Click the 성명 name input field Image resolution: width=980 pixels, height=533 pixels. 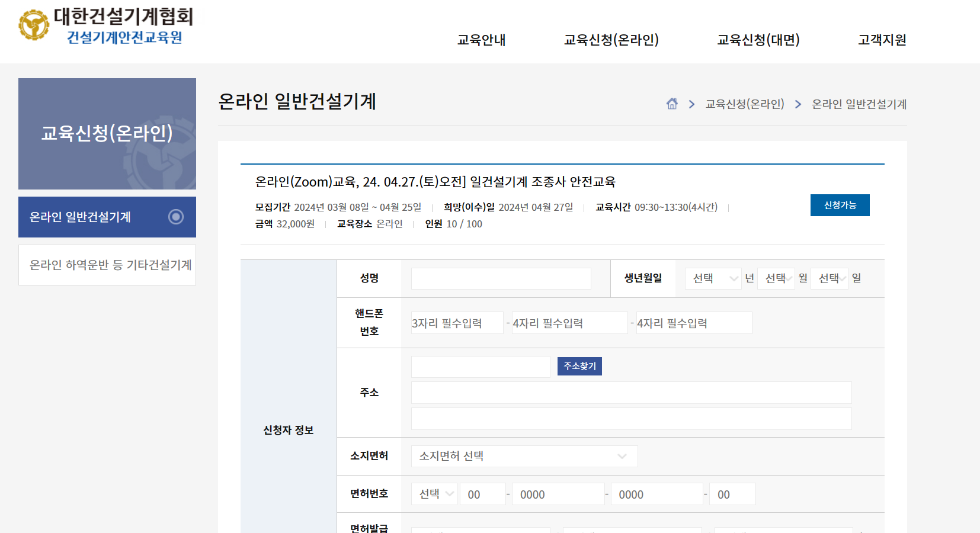501,278
